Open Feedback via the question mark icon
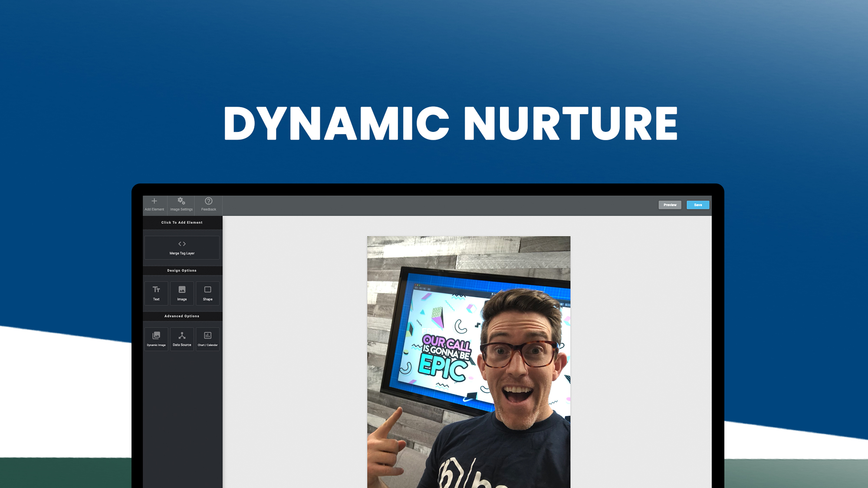 pyautogui.click(x=208, y=201)
